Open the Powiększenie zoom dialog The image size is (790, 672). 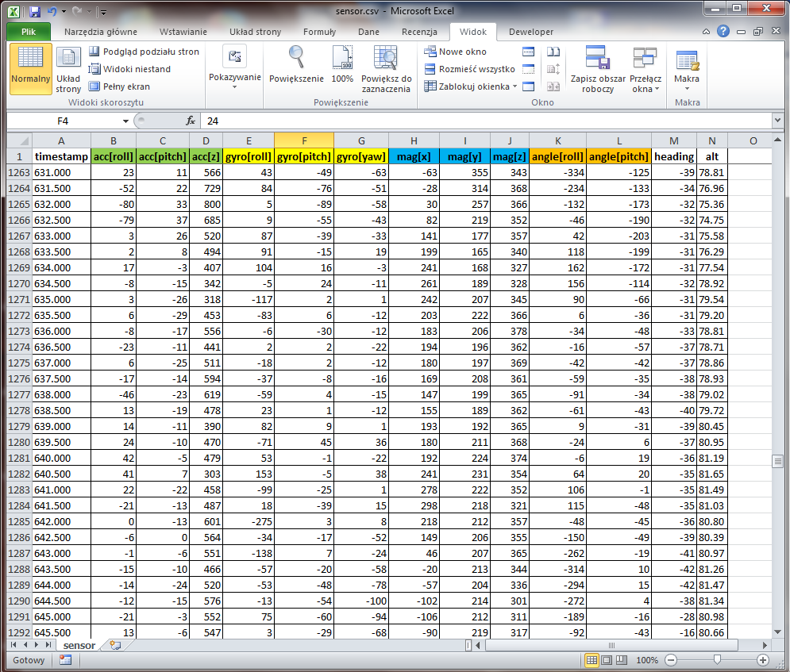[296, 65]
